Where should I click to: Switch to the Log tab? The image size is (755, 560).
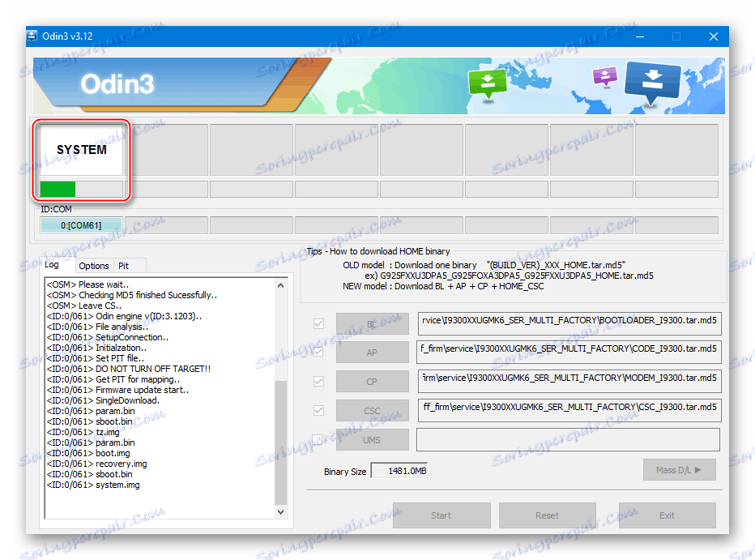click(x=52, y=265)
